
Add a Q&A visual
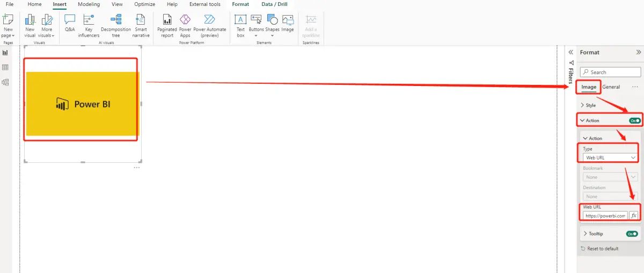coord(70,23)
